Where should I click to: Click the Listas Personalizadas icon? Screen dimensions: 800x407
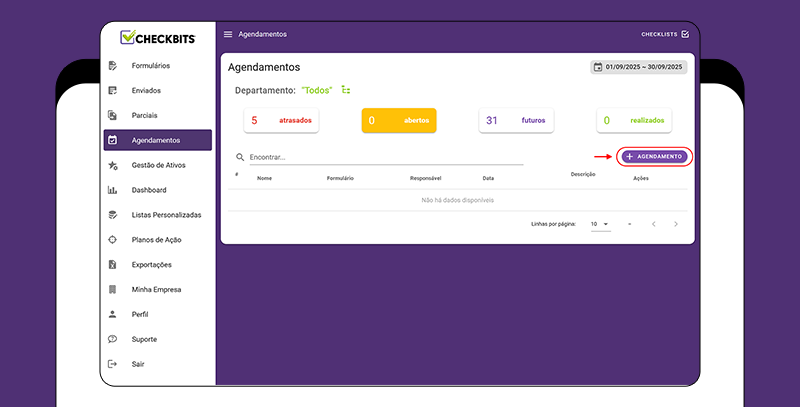point(113,215)
